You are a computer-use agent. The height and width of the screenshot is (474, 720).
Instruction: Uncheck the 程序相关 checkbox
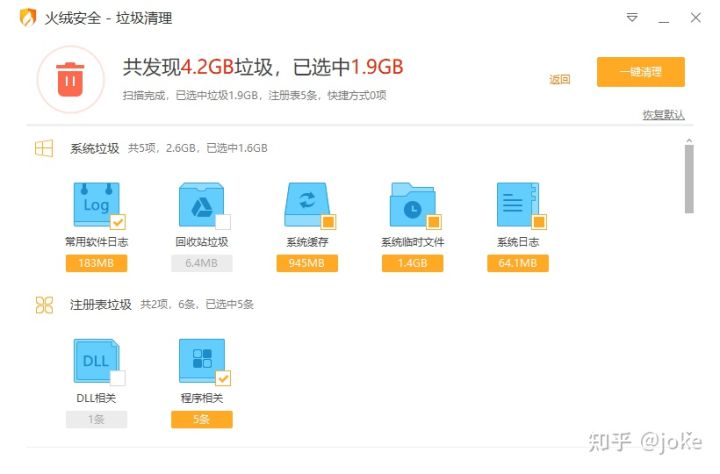[223, 378]
